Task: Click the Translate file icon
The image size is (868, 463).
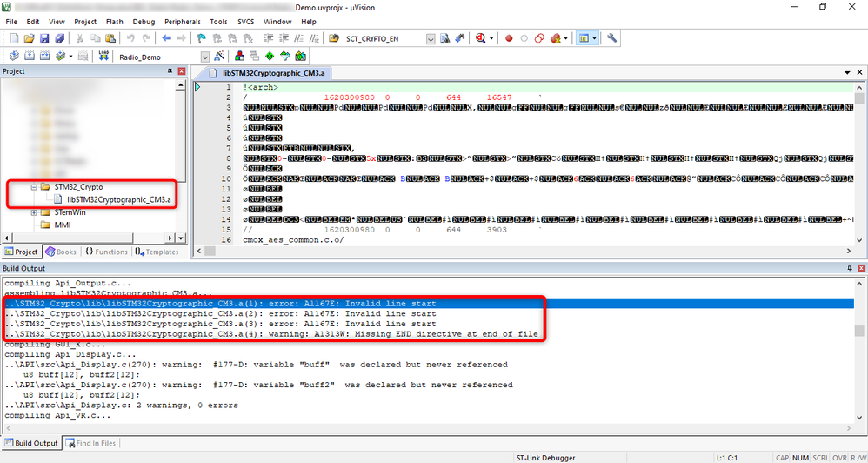Action: [15, 56]
